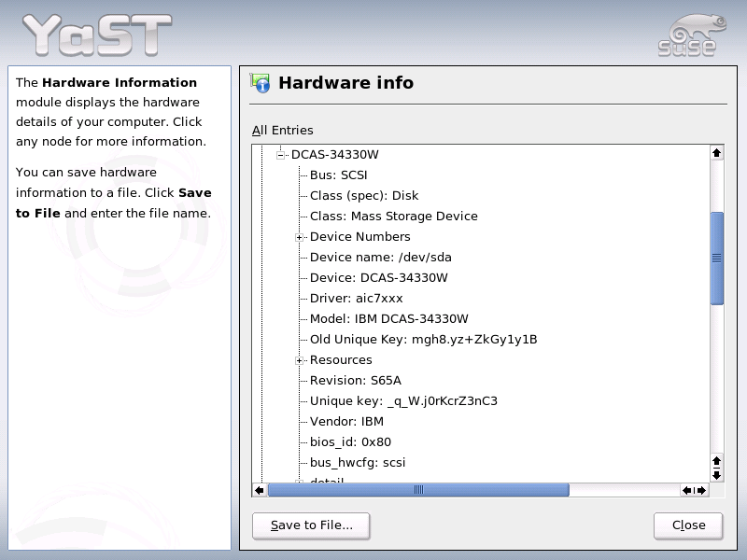The width and height of the screenshot is (747, 560).
Task: Click the horizontal scroll track right of thumb
Action: [624, 490]
